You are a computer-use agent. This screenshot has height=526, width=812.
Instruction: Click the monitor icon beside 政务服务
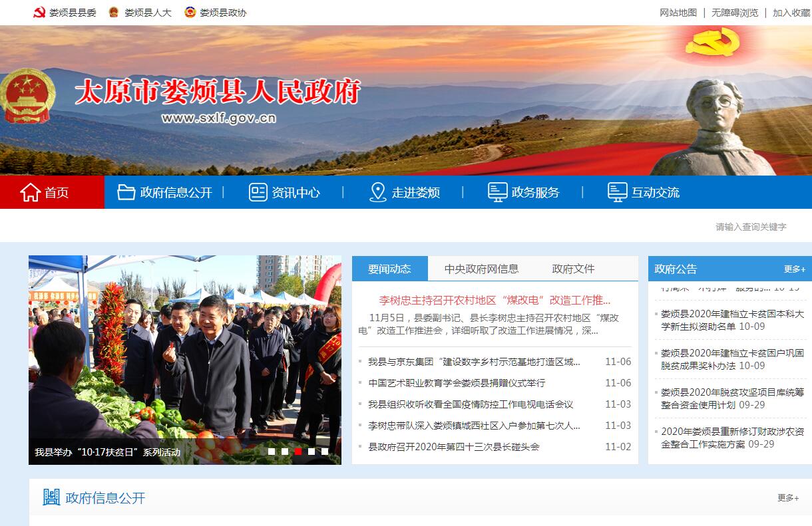click(497, 193)
